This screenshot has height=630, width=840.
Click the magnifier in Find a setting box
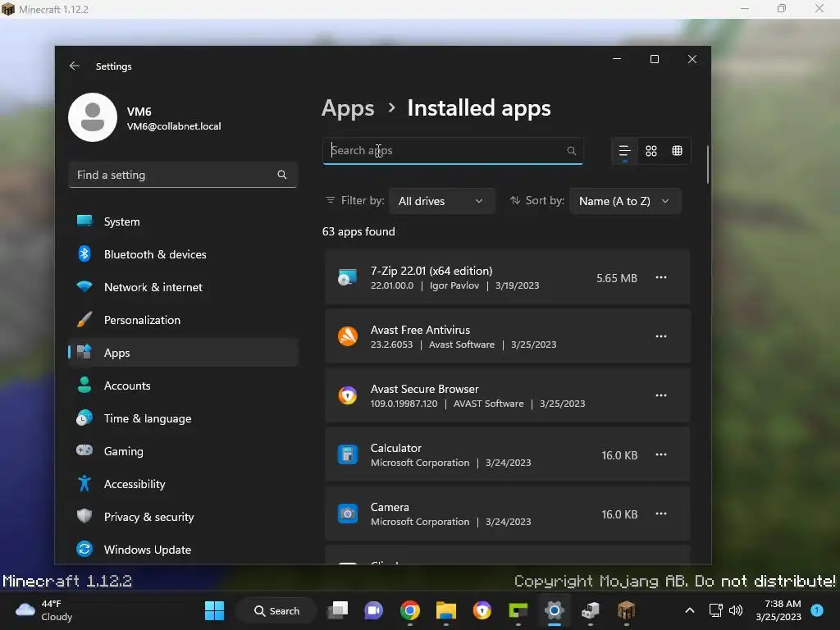[282, 175]
